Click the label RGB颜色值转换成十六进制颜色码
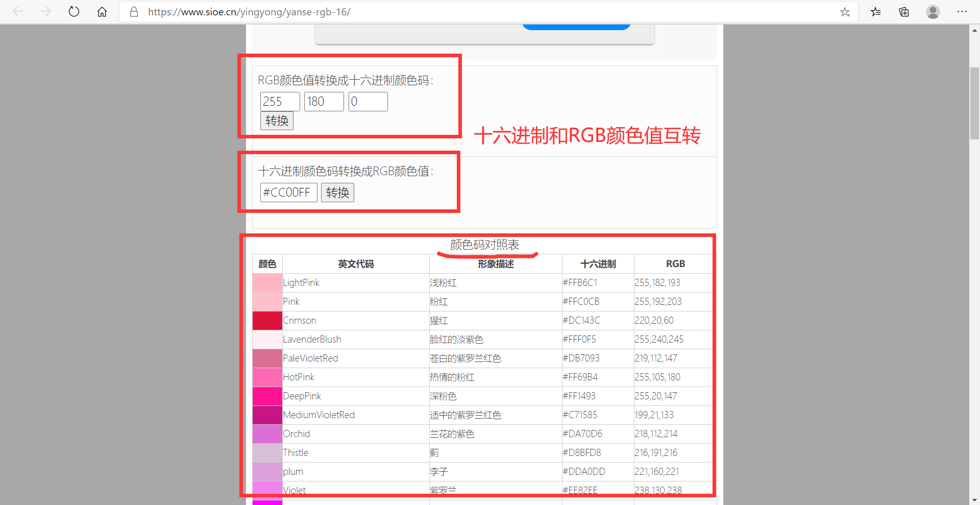Image resolution: width=980 pixels, height=505 pixels. tap(346, 81)
